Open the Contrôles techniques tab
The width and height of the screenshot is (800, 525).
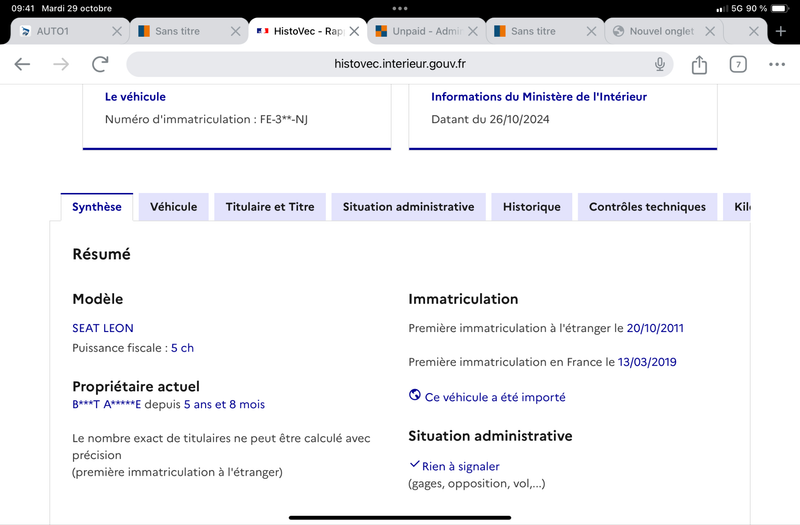pos(647,207)
